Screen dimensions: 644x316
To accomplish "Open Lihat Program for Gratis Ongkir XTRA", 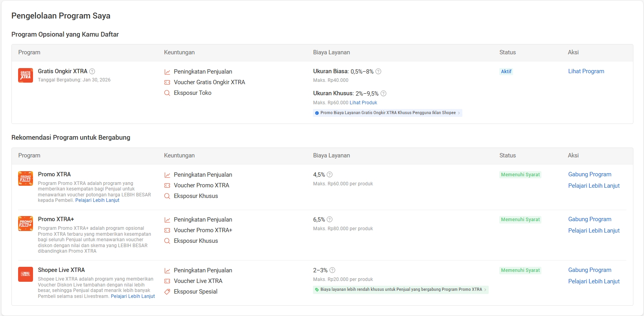I will point(586,71).
